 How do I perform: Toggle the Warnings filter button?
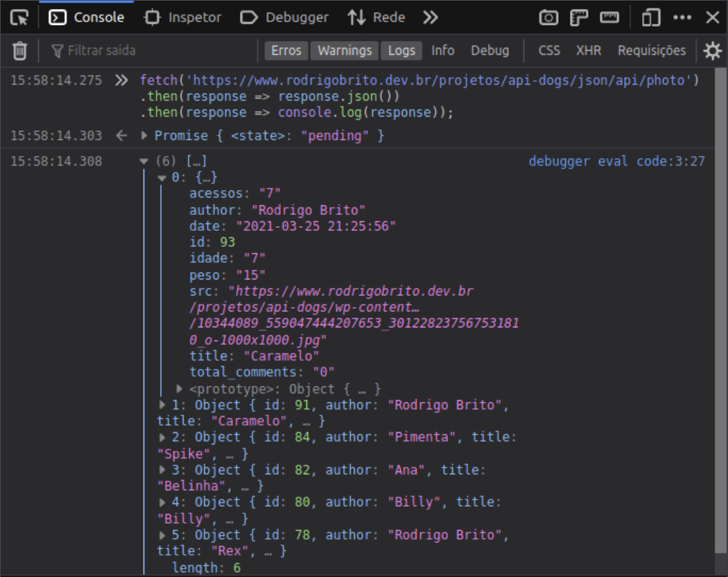345,51
